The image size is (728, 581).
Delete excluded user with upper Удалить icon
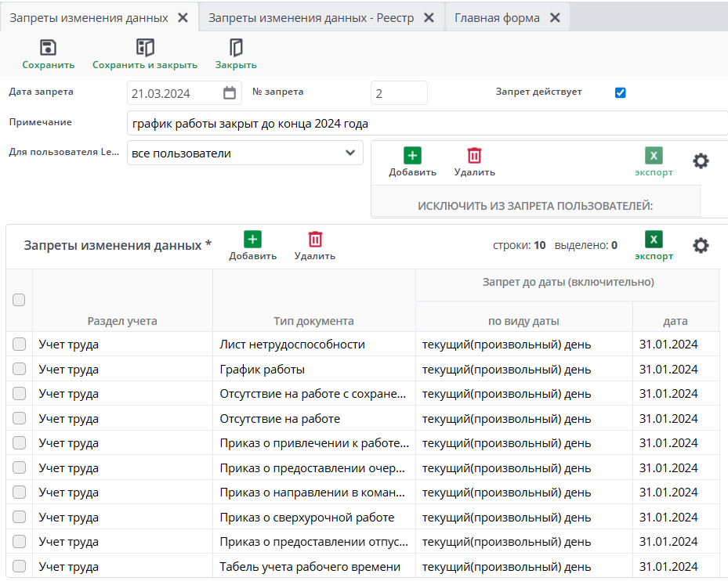474,156
